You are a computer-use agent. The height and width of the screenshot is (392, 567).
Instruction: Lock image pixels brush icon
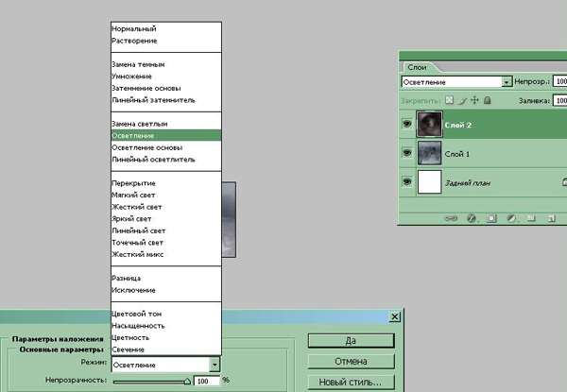coord(462,100)
